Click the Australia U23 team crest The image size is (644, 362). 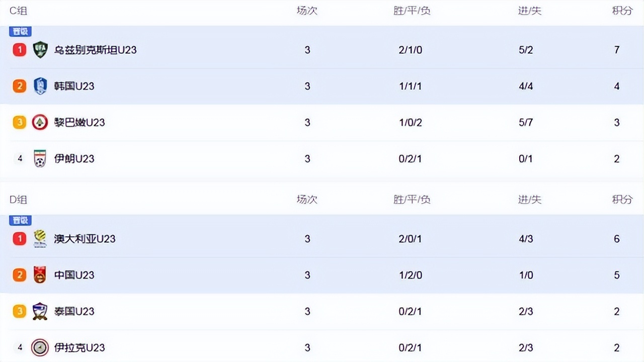40,239
